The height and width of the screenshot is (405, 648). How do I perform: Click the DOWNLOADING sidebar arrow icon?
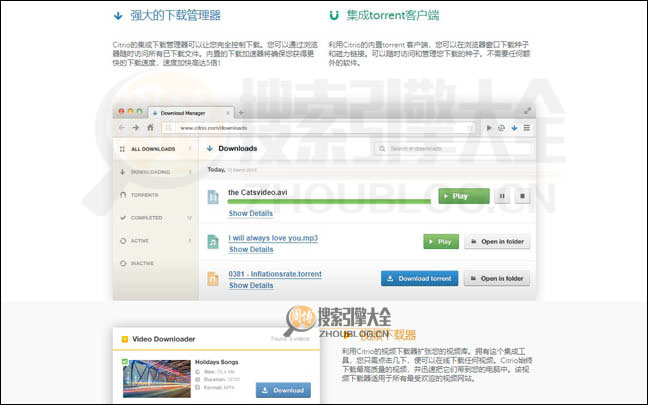click(x=122, y=172)
